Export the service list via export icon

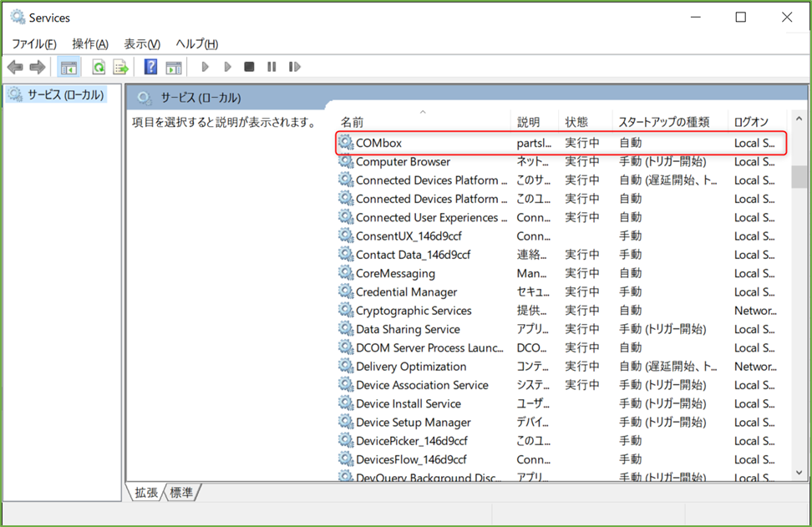point(119,67)
